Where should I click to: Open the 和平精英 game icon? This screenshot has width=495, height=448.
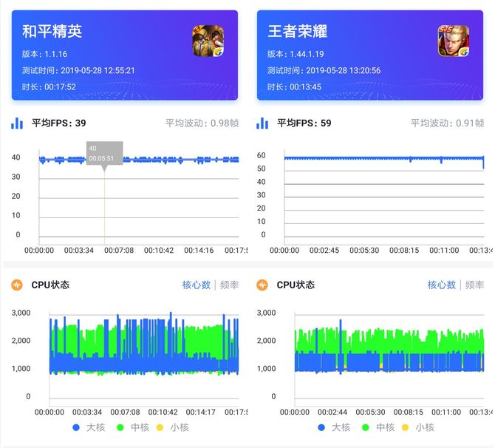point(208,41)
